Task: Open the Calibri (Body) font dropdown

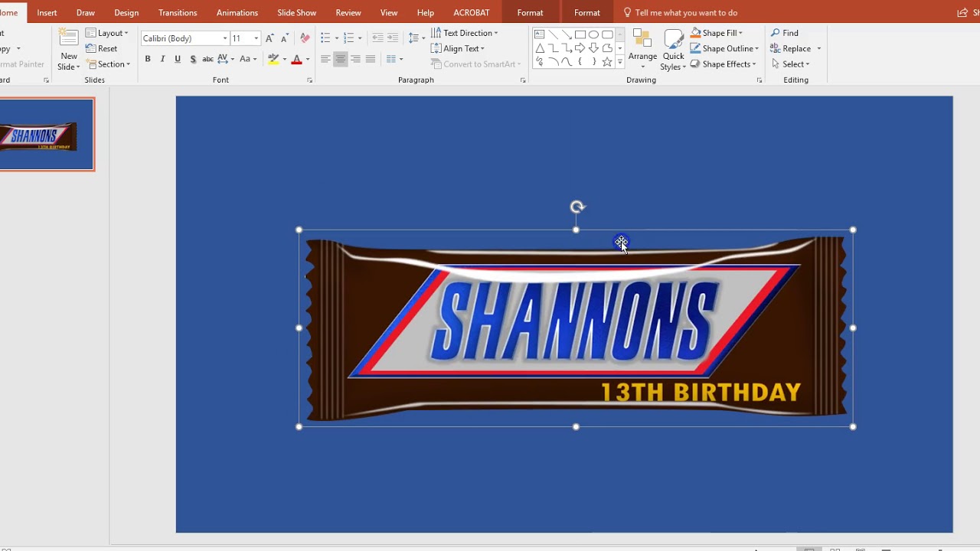Action: point(185,38)
